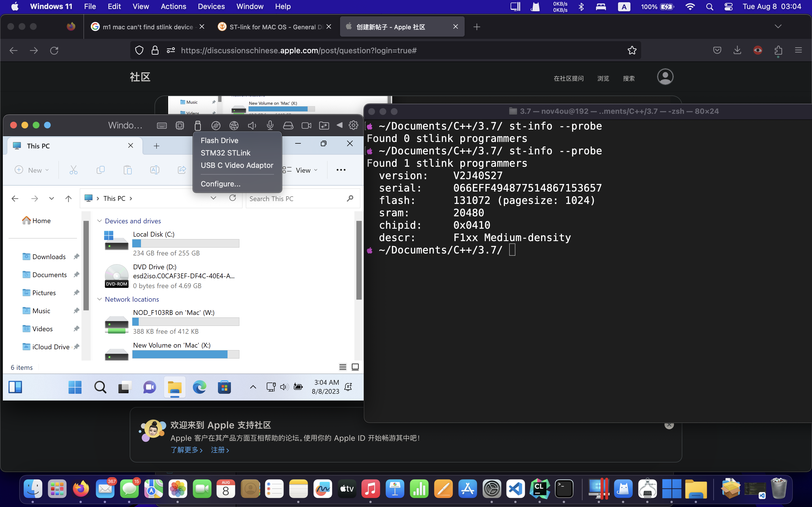Click the keyboard icon in VM toolbar

tap(162, 125)
